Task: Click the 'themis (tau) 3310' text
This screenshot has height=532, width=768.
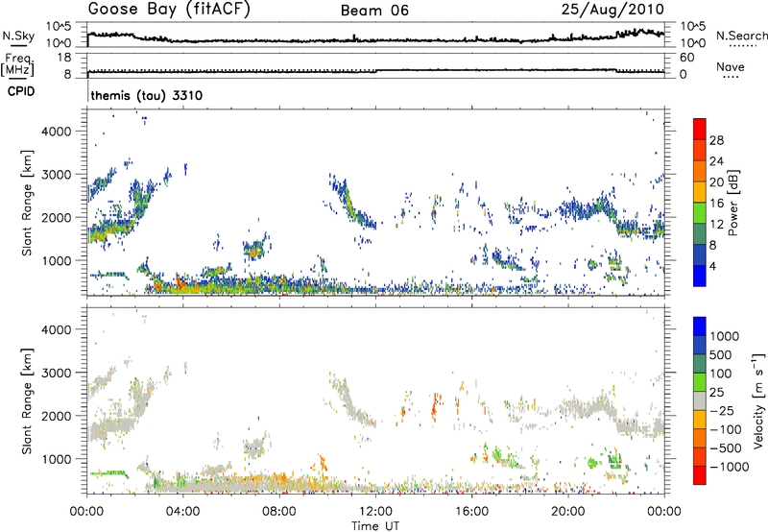Action: 147,95
